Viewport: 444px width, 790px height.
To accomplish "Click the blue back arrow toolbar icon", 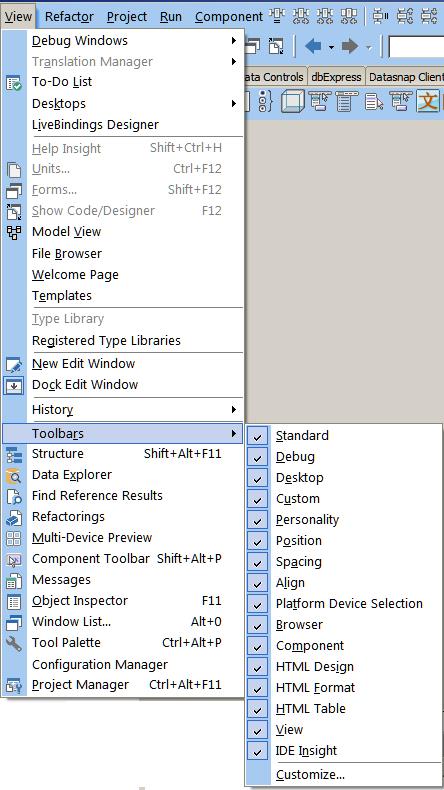I will coord(313,47).
